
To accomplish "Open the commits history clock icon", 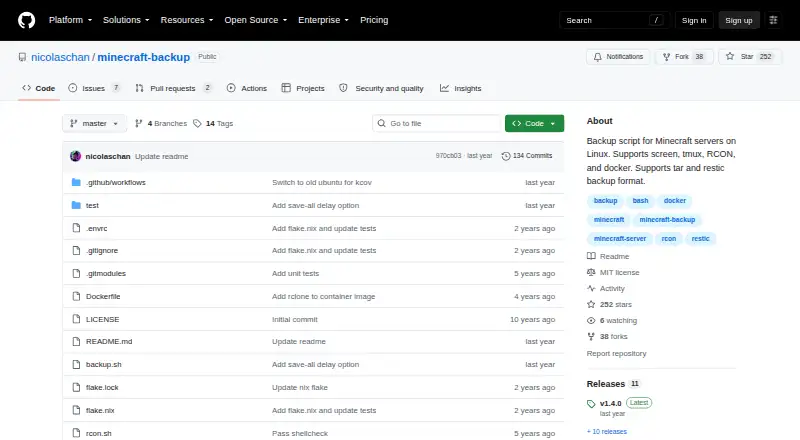I will coord(506,156).
